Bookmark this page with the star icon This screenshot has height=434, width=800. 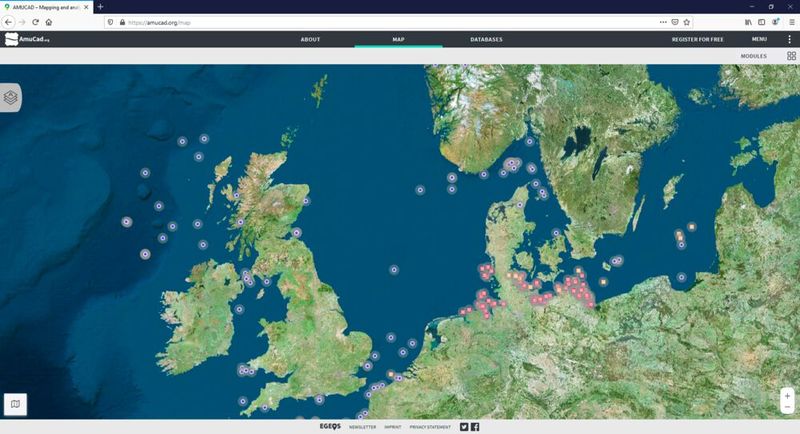click(x=687, y=22)
